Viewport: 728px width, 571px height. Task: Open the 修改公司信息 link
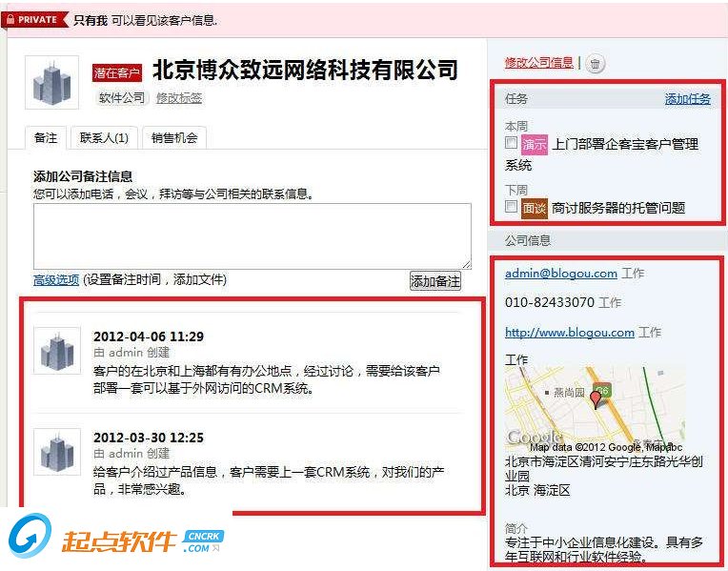tap(539, 62)
